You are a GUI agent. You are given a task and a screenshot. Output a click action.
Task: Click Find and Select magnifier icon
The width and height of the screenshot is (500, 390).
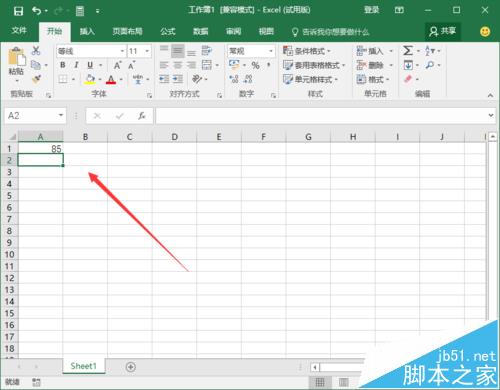(x=430, y=65)
